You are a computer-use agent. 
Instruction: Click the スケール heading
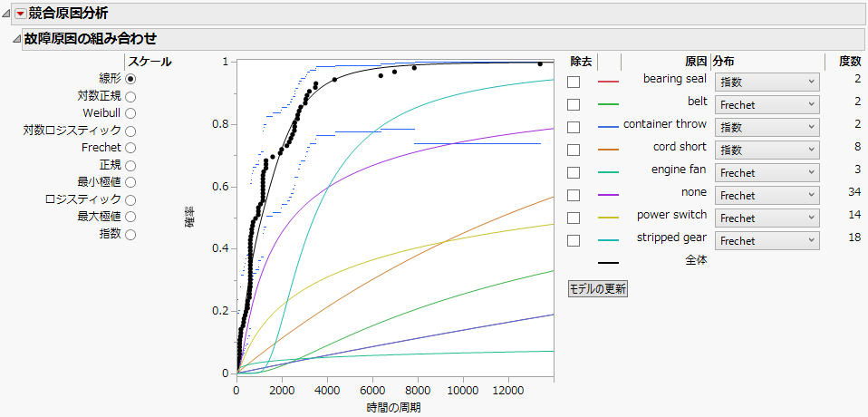[150, 61]
